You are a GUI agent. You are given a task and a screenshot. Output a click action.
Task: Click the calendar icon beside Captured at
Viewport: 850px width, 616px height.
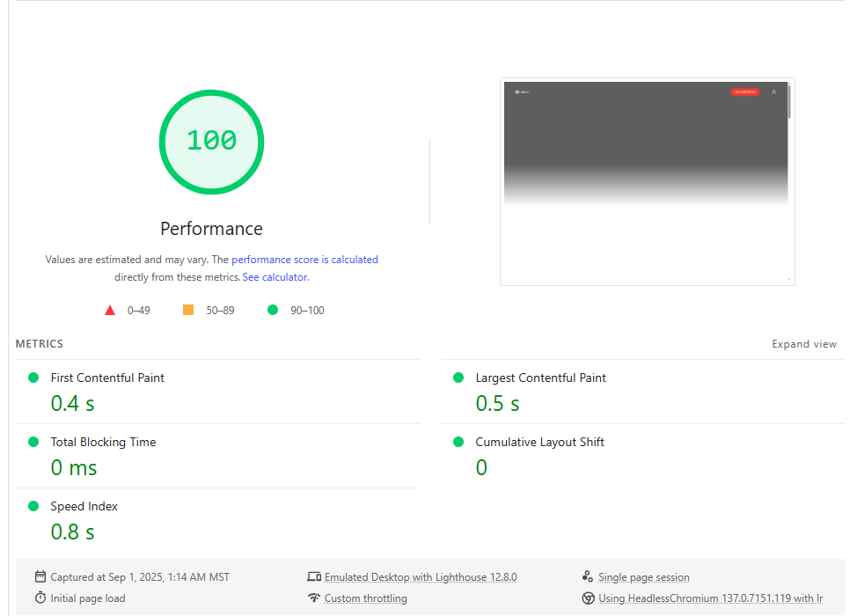click(40, 577)
